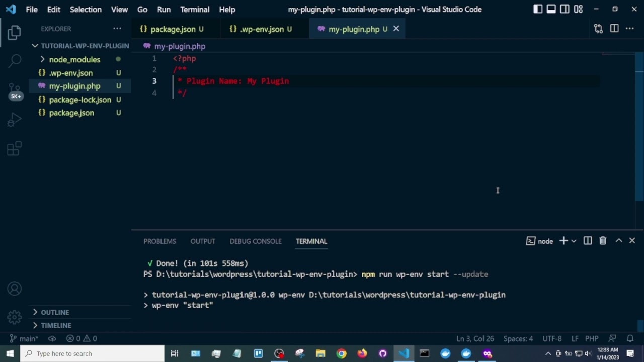Viewport: 644px width, 362px height.
Task: Click the new terminal plus icon
Action: (563, 241)
